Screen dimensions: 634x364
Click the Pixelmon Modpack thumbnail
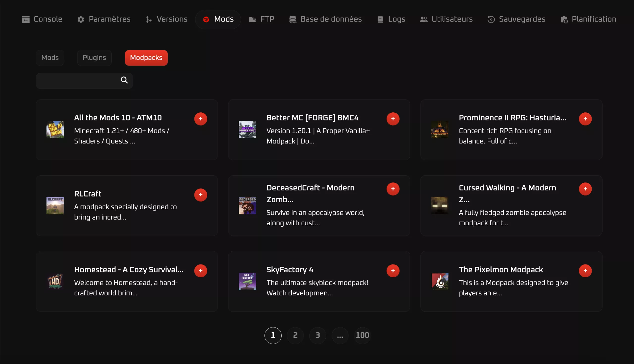(440, 281)
